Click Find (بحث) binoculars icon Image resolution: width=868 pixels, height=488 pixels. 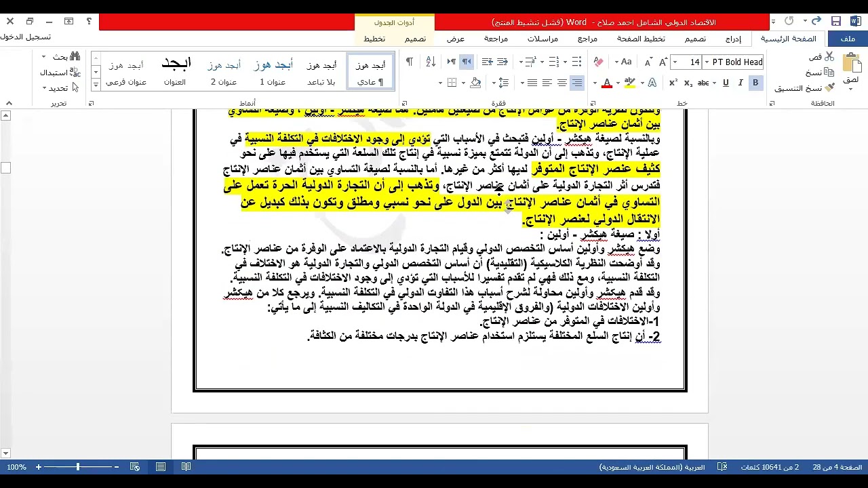[75, 57]
